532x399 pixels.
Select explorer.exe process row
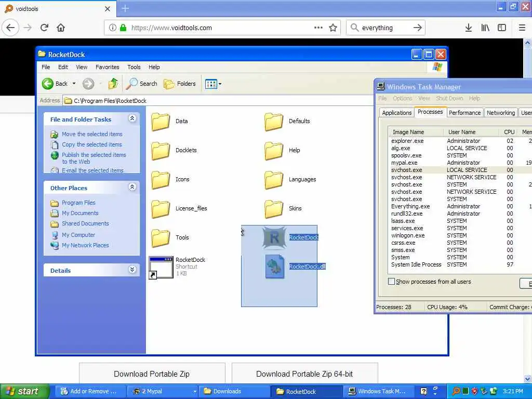tap(460, 141)
